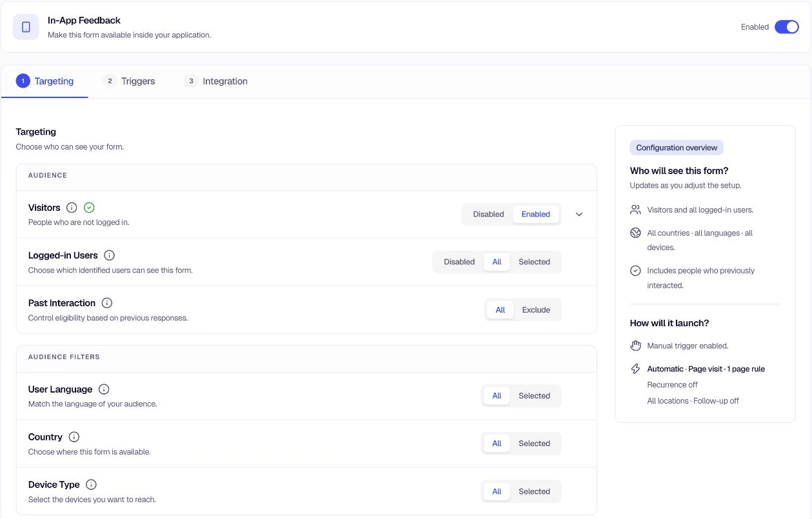
Task: Click 'How will it launch?' heading
Action: (x=669, y=323)
